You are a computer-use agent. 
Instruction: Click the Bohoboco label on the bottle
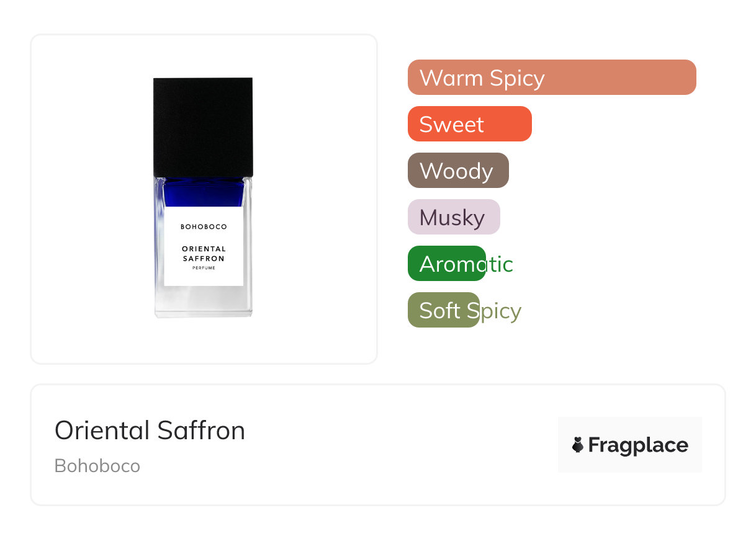(204, 227)
